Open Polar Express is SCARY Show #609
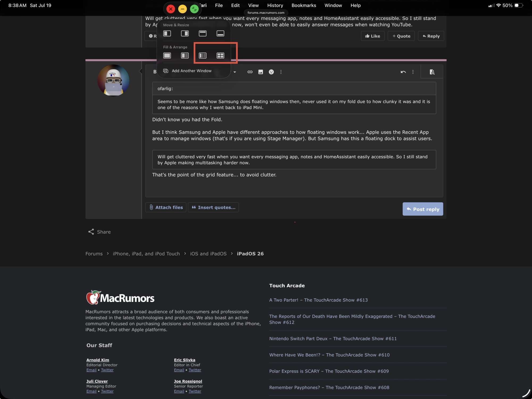The width and height of the screenshot is (532, 399). (329, 371)
